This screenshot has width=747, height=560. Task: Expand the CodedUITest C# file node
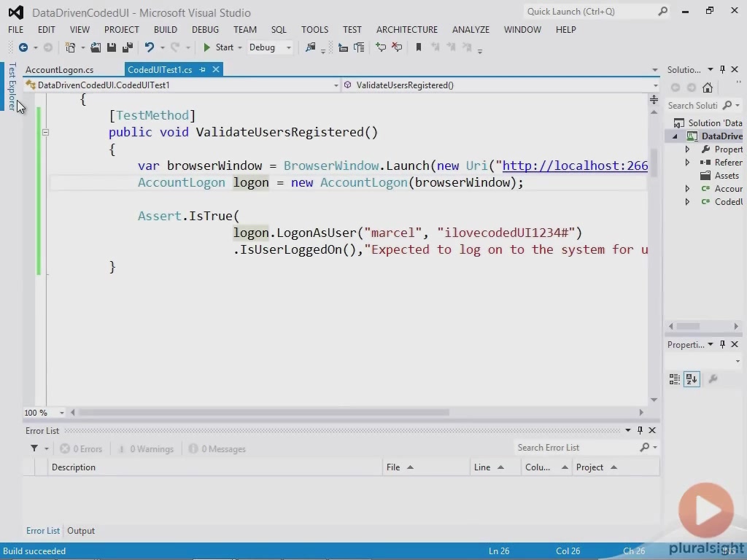pos(687,202)
